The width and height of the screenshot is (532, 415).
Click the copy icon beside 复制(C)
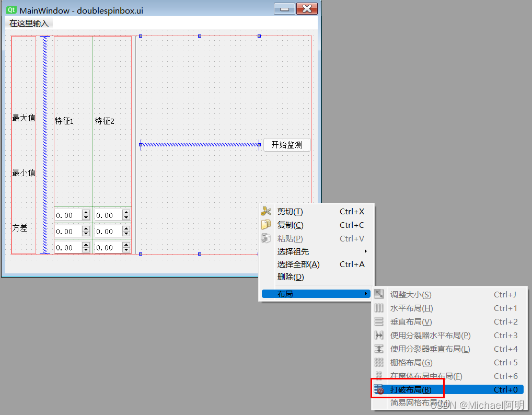tap(265, 225)
